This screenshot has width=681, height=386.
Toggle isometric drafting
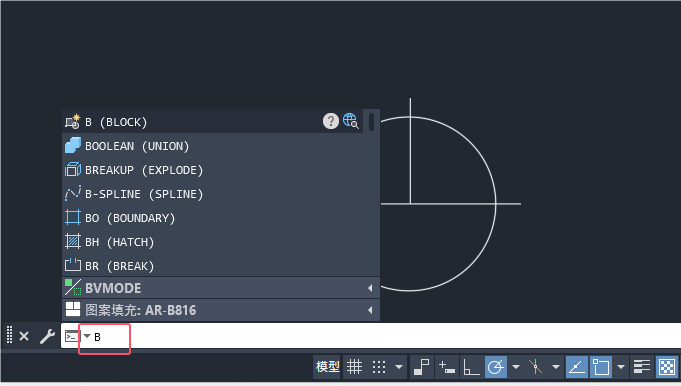(536, 367)
